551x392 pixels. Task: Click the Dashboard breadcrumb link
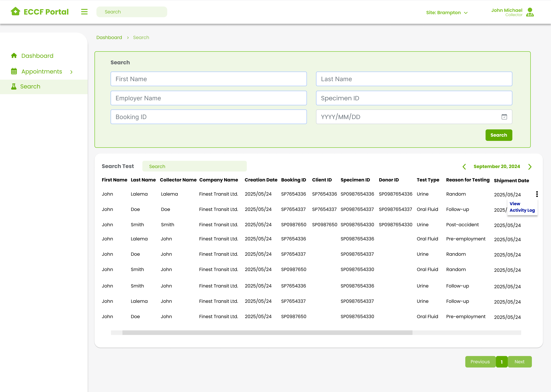click(109, 37)
